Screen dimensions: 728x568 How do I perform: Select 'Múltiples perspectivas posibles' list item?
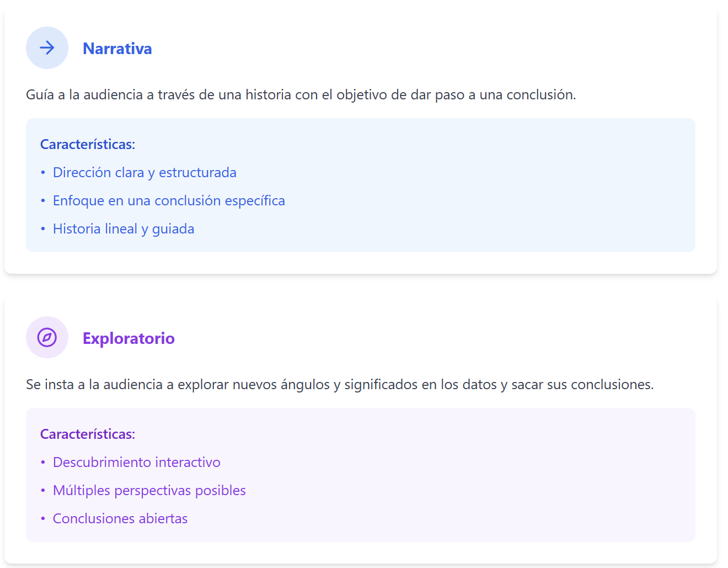pos(149,491)
